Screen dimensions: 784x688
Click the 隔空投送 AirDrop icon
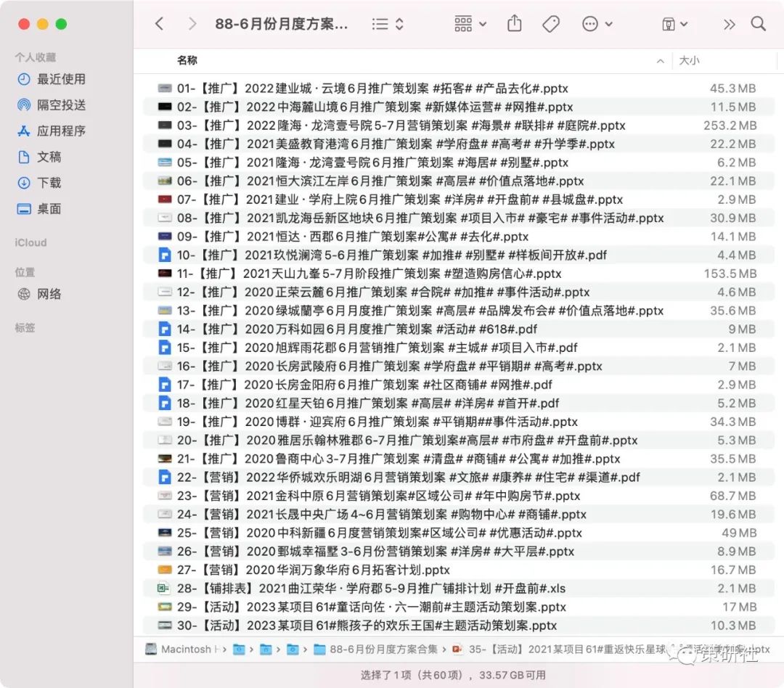(x=24, y=105)
